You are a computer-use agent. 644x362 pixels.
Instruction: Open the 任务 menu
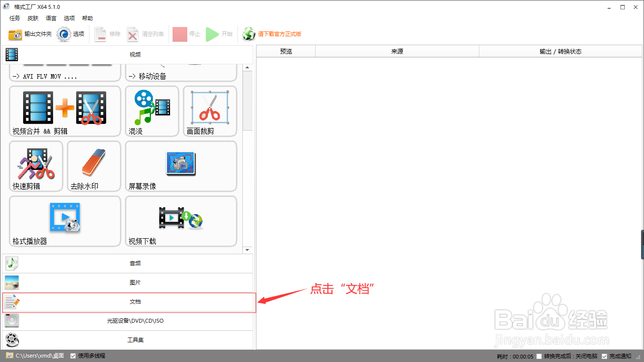click(15, 18)
